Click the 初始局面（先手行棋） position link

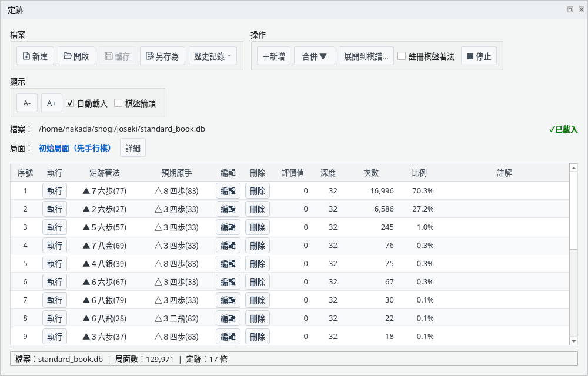click(75, 148)
